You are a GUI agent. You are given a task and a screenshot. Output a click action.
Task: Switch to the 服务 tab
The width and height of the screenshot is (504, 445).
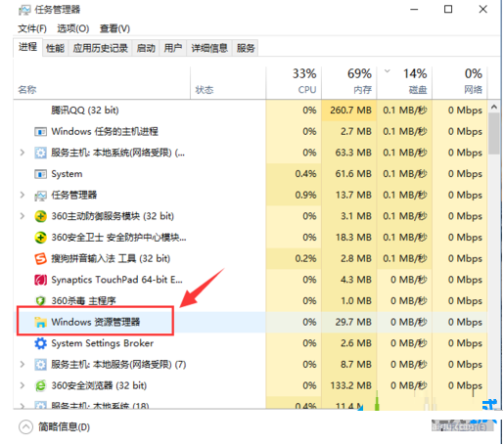coord(246,48)
